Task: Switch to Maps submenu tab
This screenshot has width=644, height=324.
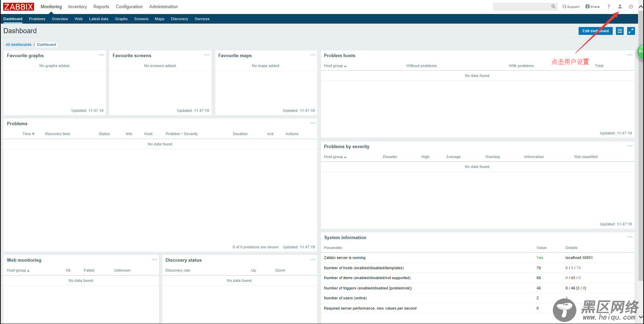Action: [x=160, y=19]
